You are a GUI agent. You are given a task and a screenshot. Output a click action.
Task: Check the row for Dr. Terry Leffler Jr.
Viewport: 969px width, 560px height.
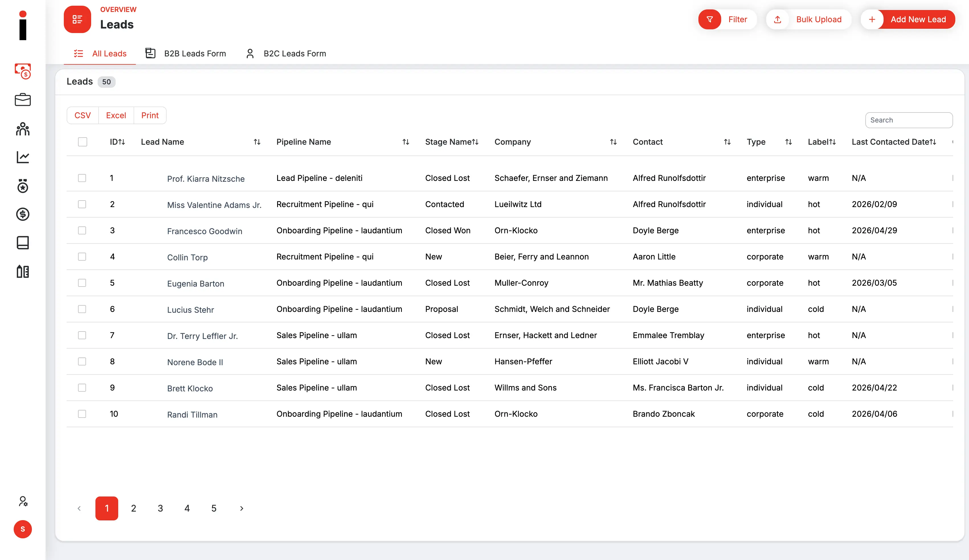point(82,335)
